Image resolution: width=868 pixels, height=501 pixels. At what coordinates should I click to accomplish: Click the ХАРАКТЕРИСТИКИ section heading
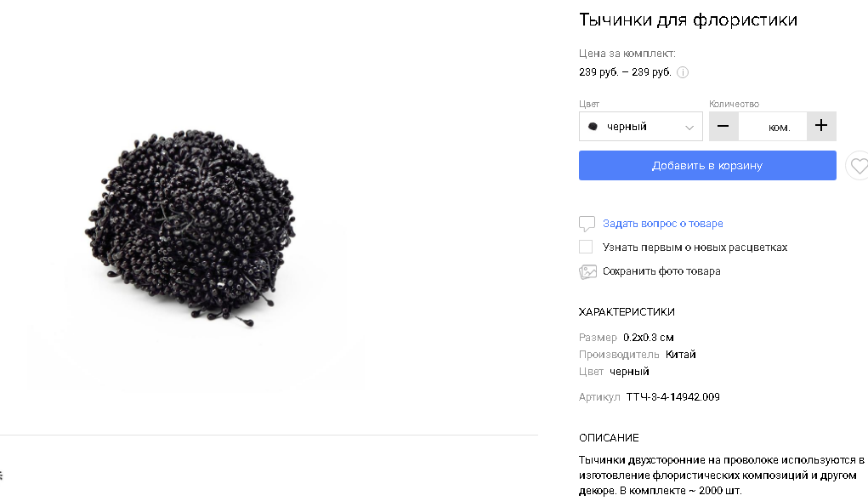tap(627, 312)
